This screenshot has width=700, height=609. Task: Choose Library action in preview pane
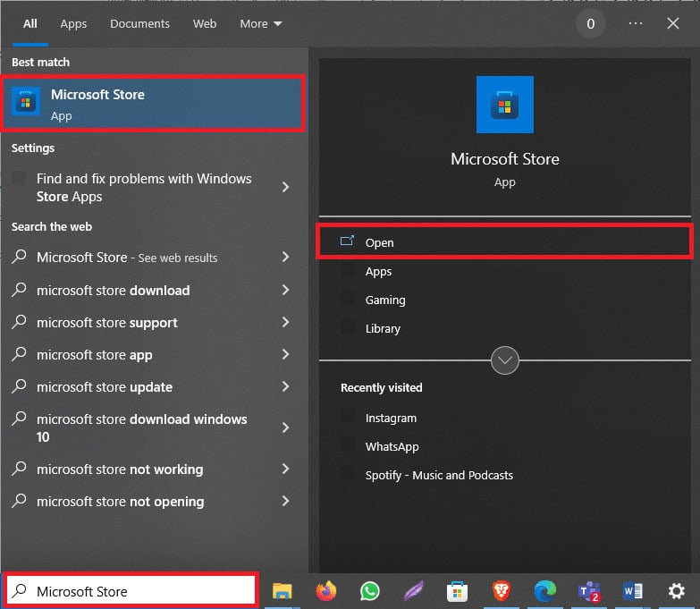pos(505,328)
